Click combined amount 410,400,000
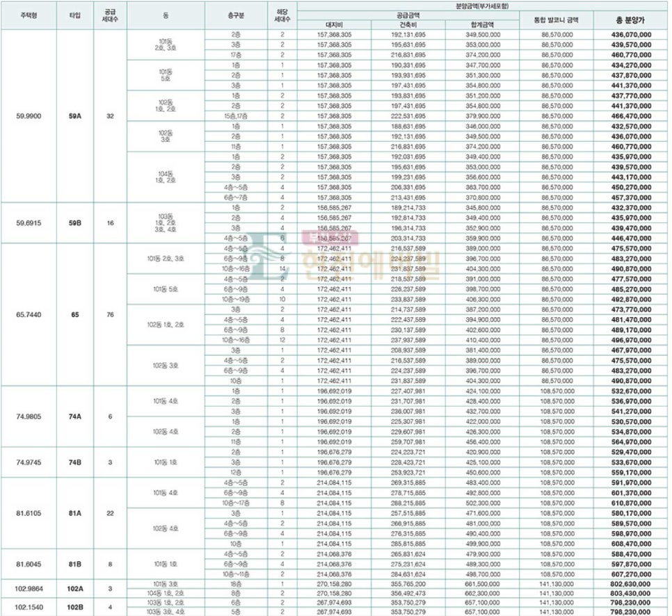Image resolution: width=672 pixels, height=616 pixels. (x=483, y=340)
